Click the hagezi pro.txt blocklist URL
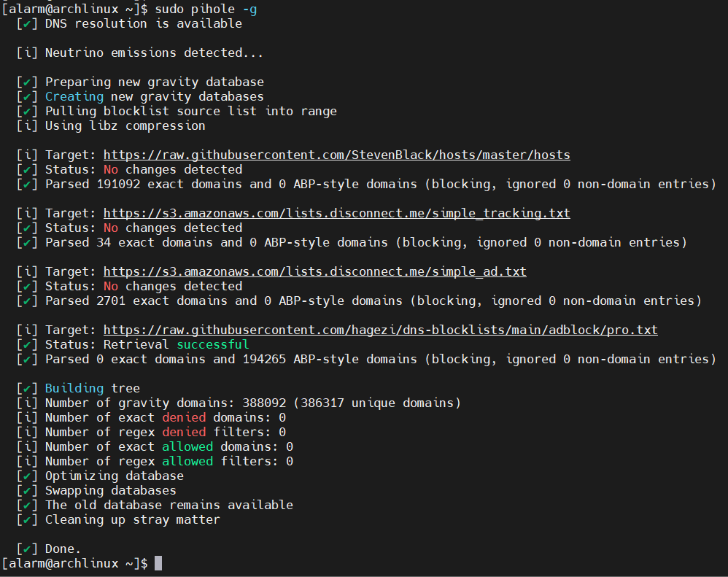This screenshot has height=577, width=728. tap(380, 330)
